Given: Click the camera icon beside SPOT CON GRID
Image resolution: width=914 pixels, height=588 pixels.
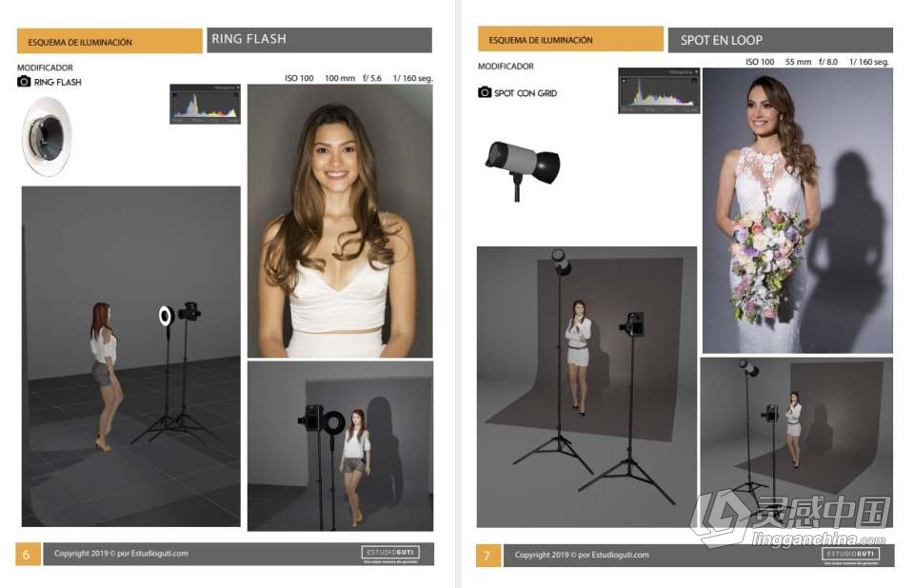Looking at the screenshot, I should [485, 92].
